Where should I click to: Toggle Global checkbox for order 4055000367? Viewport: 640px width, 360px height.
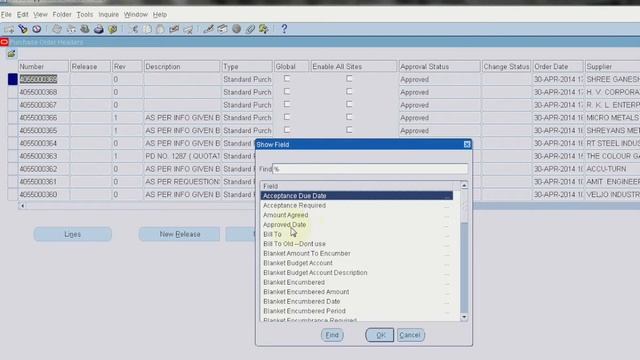(287, 104)
